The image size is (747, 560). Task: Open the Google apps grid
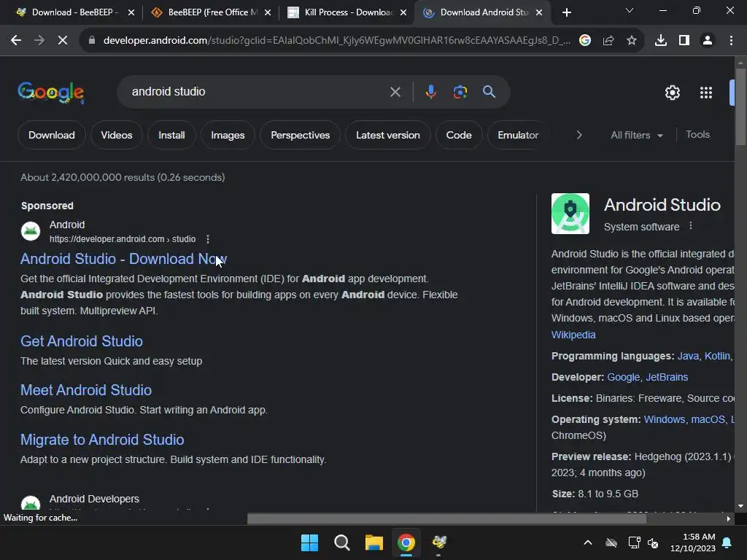706,93
